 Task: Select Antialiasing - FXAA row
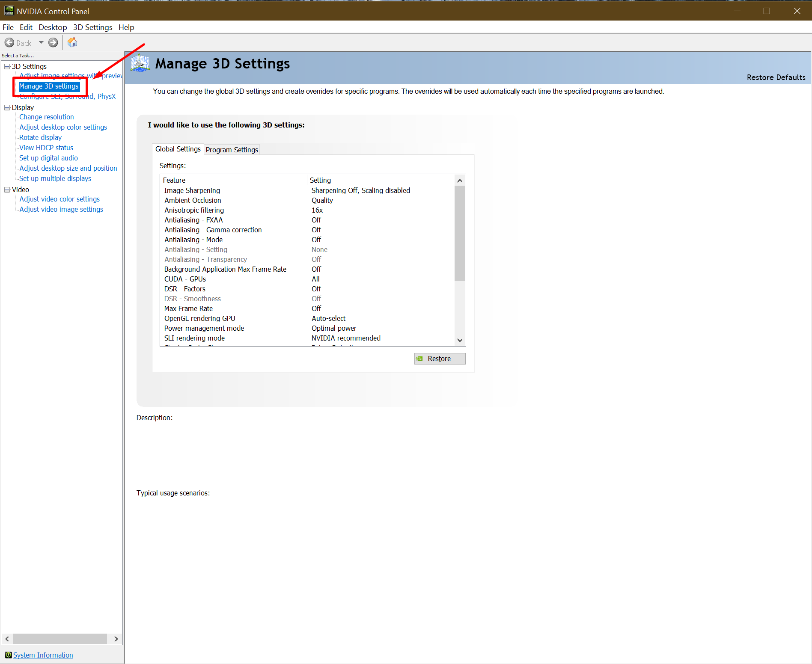[307, 220]
